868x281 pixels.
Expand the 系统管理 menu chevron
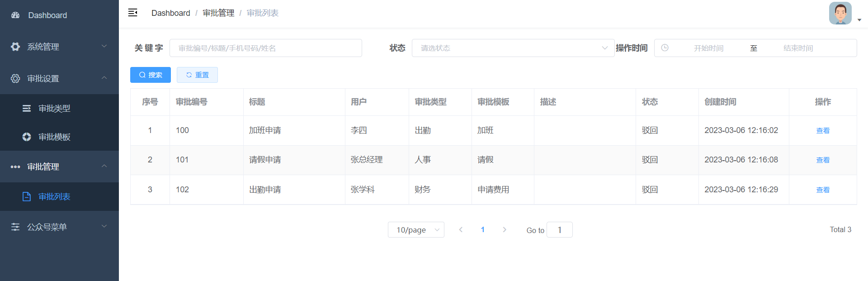pyautogui.click(x=104, y=46)
